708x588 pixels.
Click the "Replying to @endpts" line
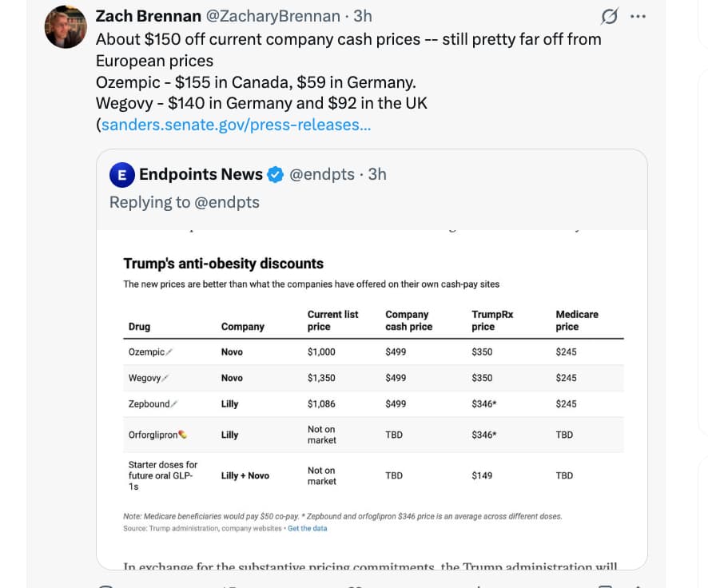185,202
